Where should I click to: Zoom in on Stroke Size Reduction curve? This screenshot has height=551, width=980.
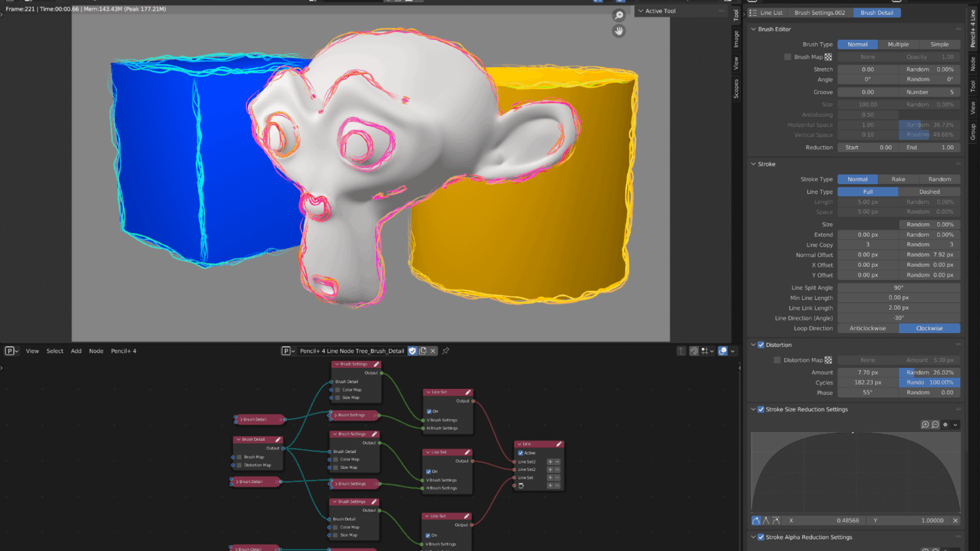coord(925,424)
